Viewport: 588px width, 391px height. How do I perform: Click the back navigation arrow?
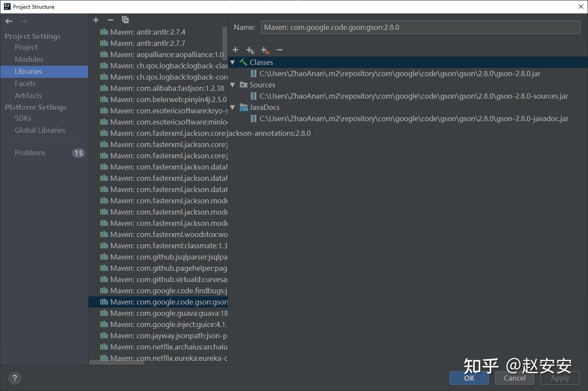[9, 21]
